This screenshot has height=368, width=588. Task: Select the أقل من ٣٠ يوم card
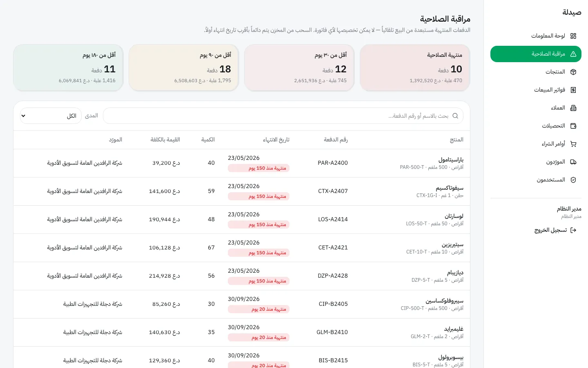click(299, 67)
